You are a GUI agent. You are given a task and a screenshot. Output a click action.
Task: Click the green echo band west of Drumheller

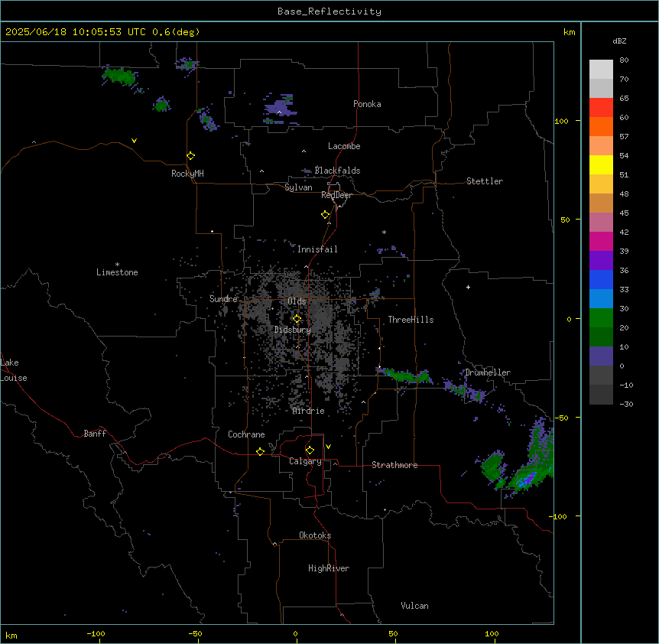[407, 376]
